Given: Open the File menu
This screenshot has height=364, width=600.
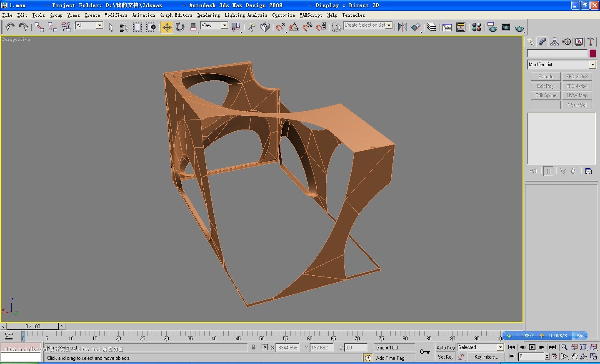Looking at the screenshot, I should pos(7,15).
